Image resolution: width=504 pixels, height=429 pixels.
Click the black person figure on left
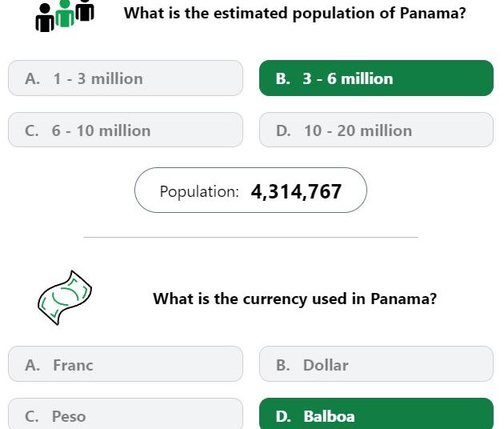45,18
